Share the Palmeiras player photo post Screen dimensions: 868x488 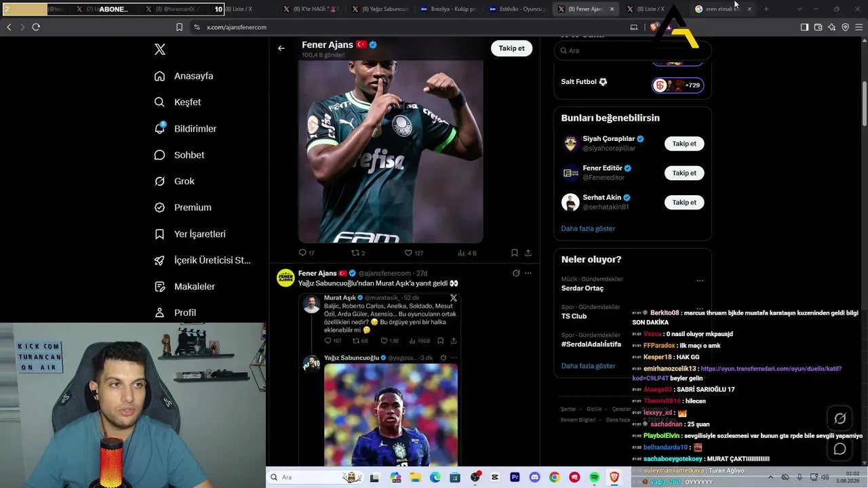click(528, 253)
